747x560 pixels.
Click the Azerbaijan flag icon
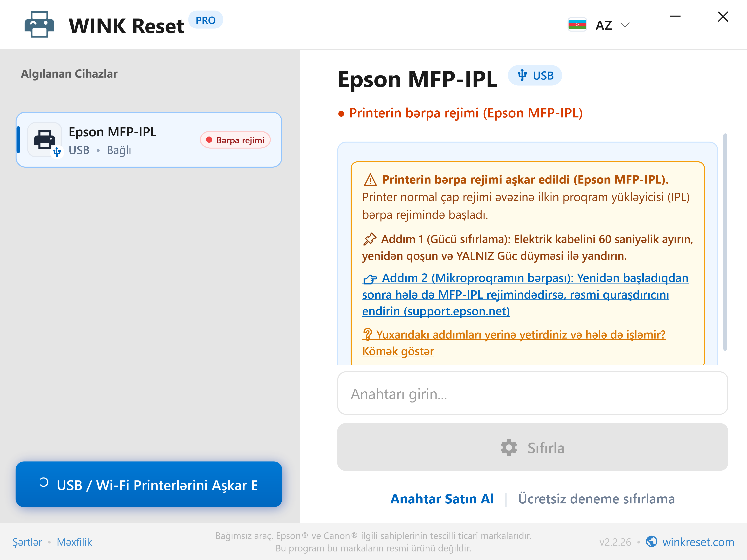(x=577, y=25)
